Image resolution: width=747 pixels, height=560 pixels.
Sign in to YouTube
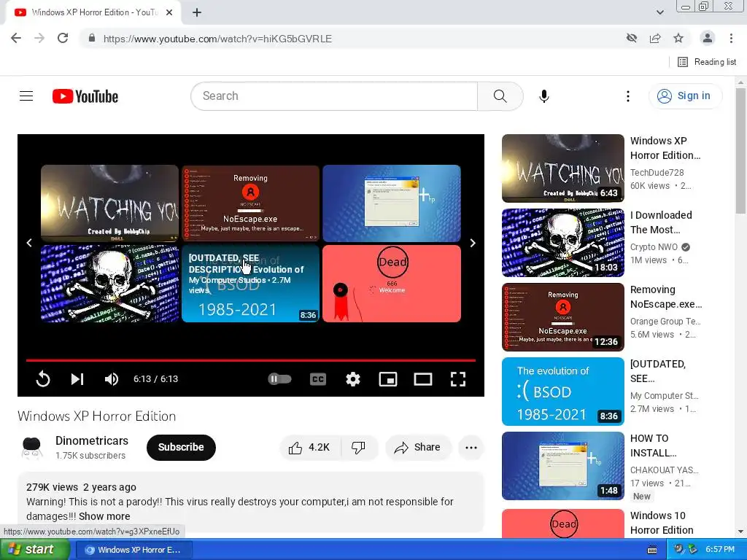pos(685,96)
